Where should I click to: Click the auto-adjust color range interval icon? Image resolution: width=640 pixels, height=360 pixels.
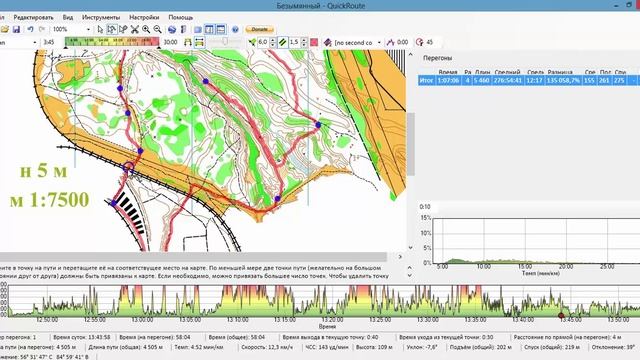188,42
